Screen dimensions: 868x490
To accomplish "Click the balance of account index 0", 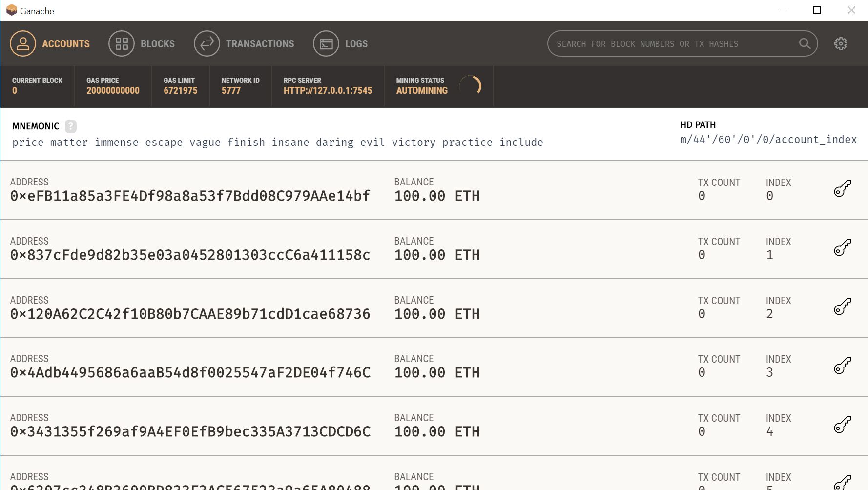I will point(437,196).
